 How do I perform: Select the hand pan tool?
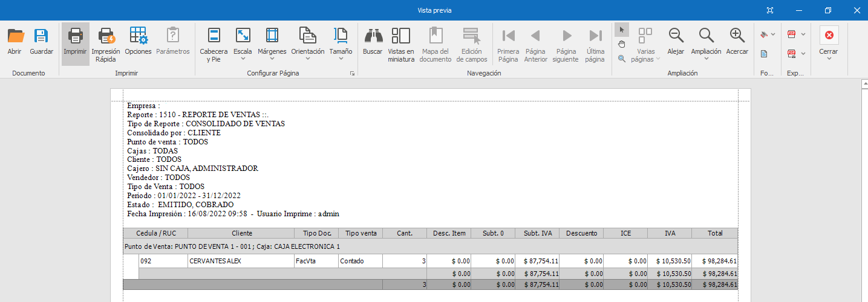click(622, 44)
